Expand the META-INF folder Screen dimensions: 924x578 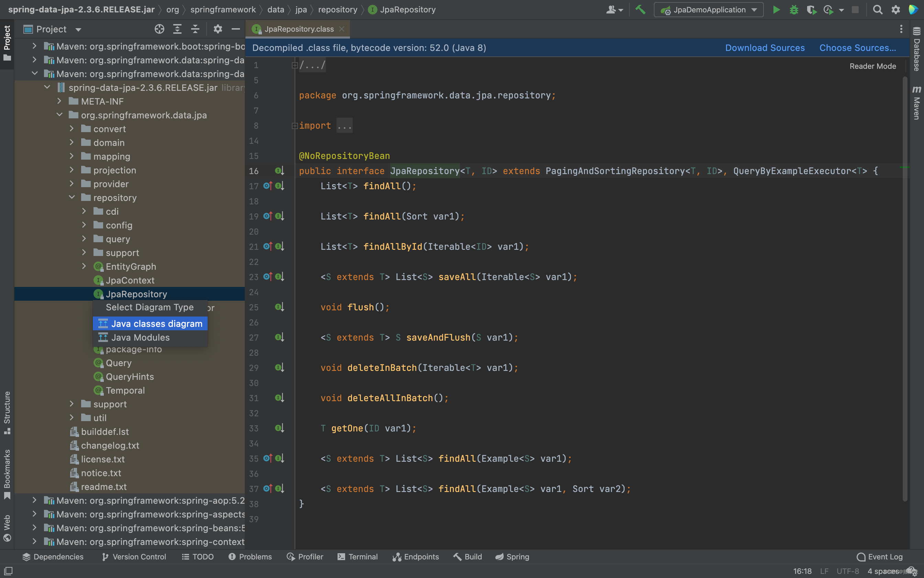coord(59,101)
